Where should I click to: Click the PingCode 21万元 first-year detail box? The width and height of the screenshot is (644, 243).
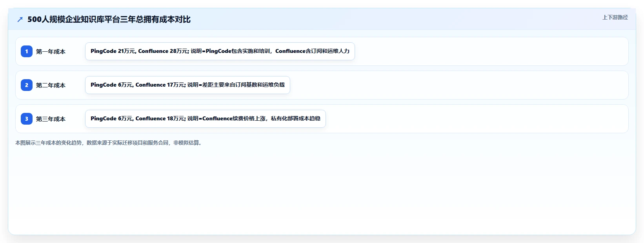(x=220, y=51)
